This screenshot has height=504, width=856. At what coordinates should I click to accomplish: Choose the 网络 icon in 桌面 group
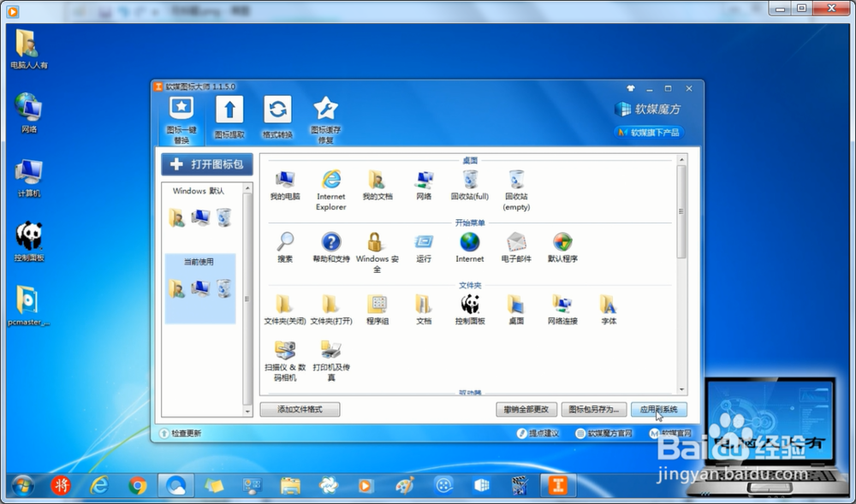coord(424,185)
